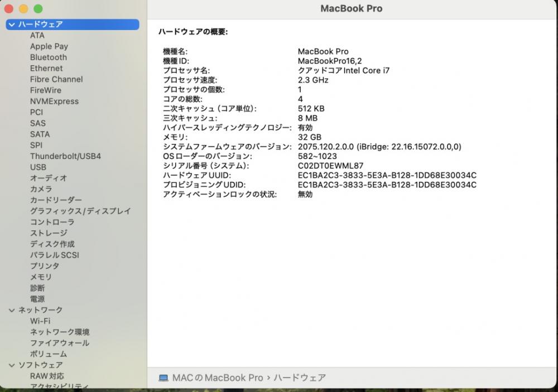The width and height of the screenshot is (558, 392).
Task: Click the yellow minimize window button
Action: click(x=23, y=9)
